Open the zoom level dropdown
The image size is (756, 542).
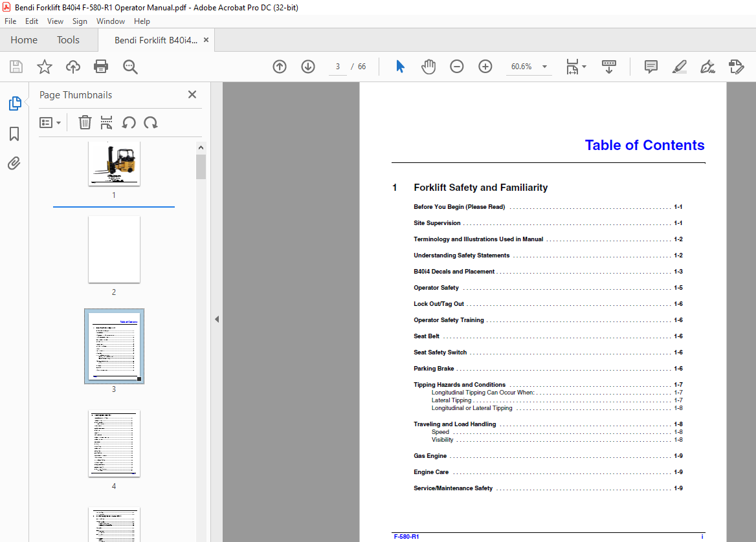point(545,67)
